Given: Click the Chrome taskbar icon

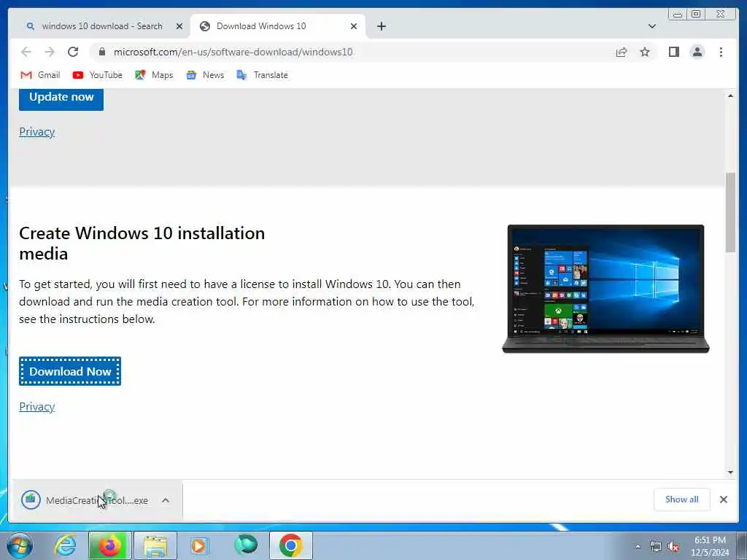Looking at the screenshot, I should [x=290, y=545].
